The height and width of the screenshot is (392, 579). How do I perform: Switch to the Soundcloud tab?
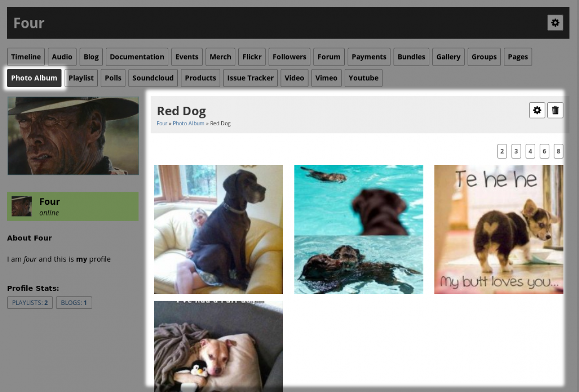tap(153, 78)
